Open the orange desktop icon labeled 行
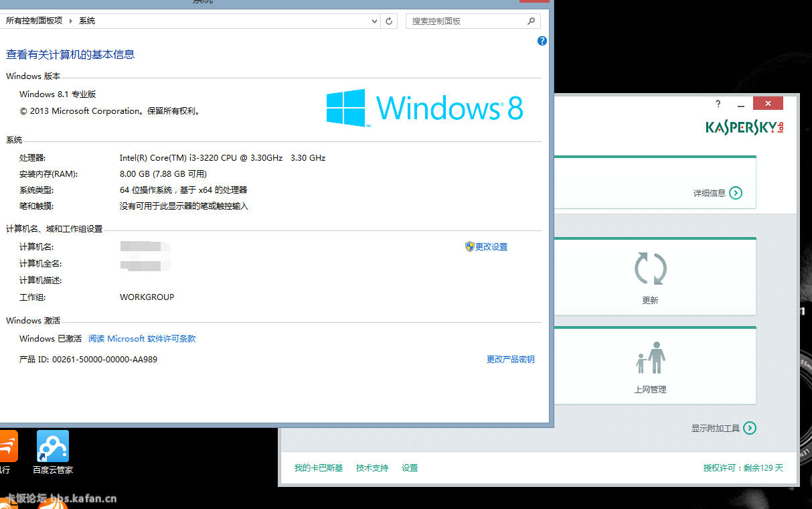Screen dimensions: 812x509 [7, 452]
